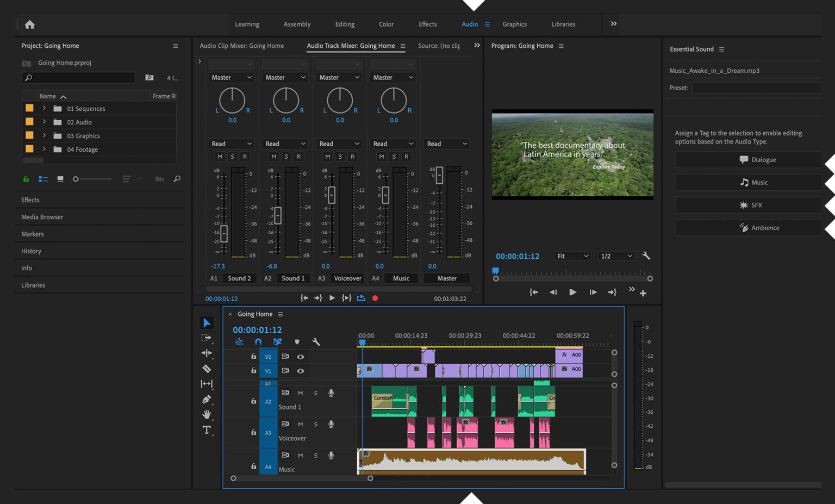
Task: Select the Type tool
Action: [207, 430]
